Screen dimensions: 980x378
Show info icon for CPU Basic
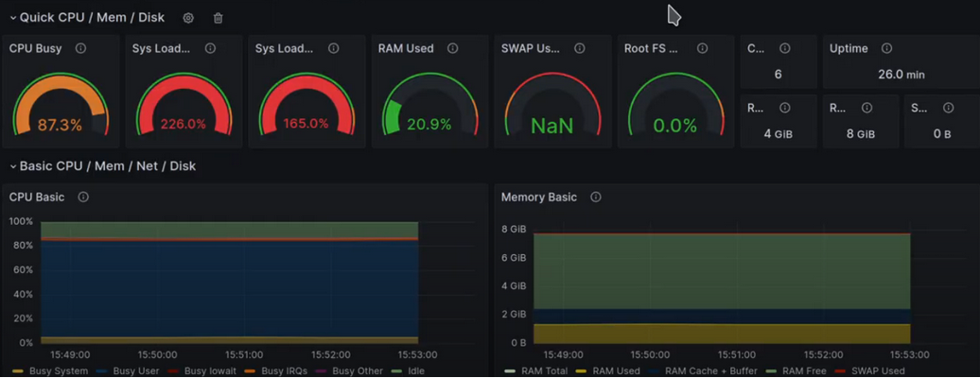click(83, 197)
